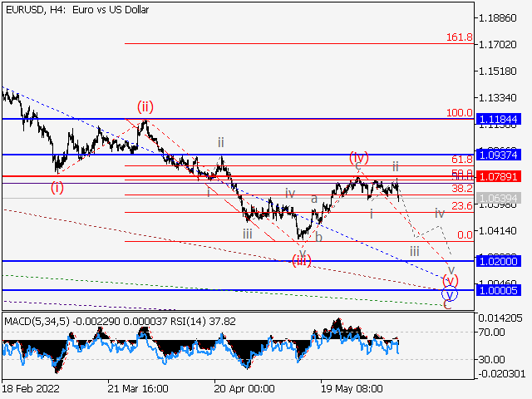Select the gray iii label under the April lows
Screen dimensions: 532x399
[x=248, y=234]
